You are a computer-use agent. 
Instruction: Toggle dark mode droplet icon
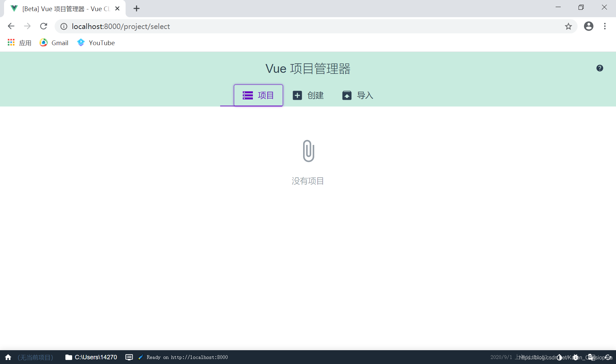coord(559,357)
